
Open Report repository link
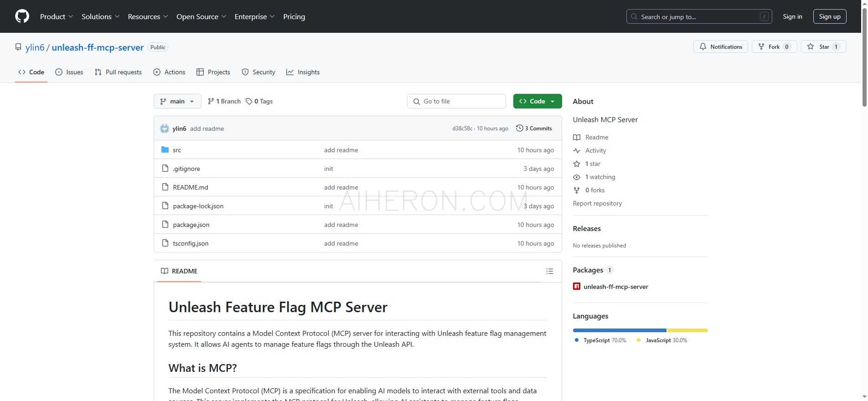coord(597,203)
